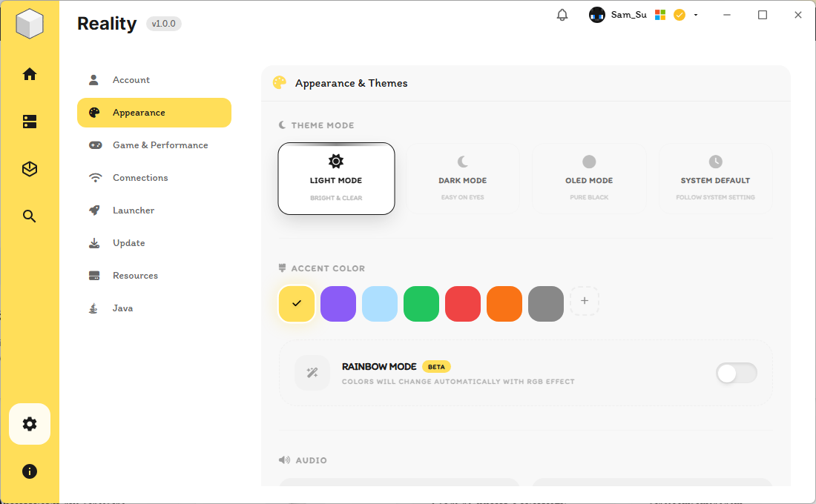The height and width of the screenshot is (504, 816).
Task: Expand the account dropdown arrow near Sam_Su
Action: point(695,14)
